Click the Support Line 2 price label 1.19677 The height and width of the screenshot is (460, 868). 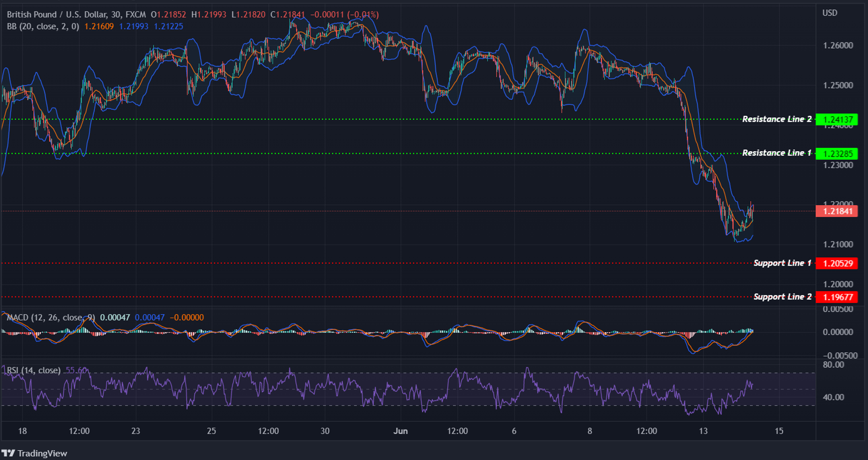coord(838,297)
